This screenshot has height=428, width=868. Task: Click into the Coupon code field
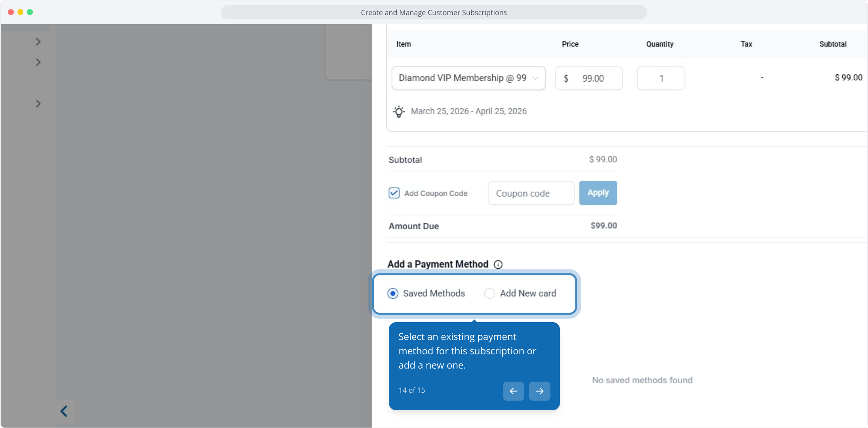pyautogui.click(x=531, y=193)
